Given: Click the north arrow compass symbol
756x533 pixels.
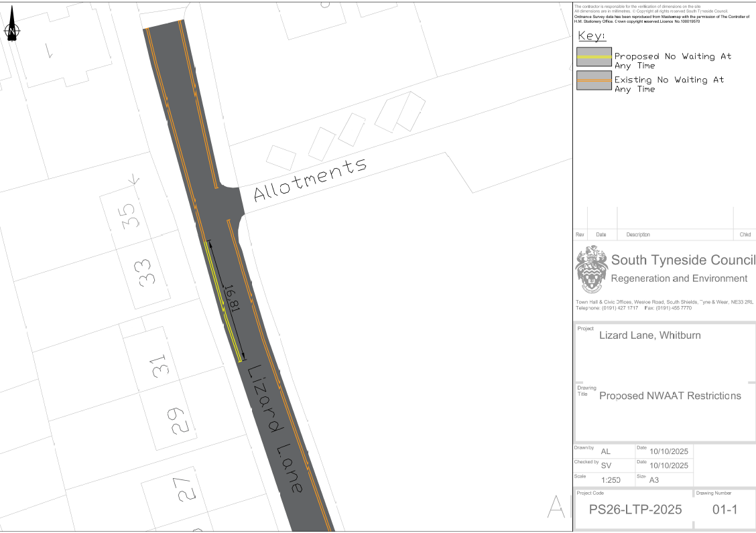Looking at the screenshot, I should tap(12, 28).
